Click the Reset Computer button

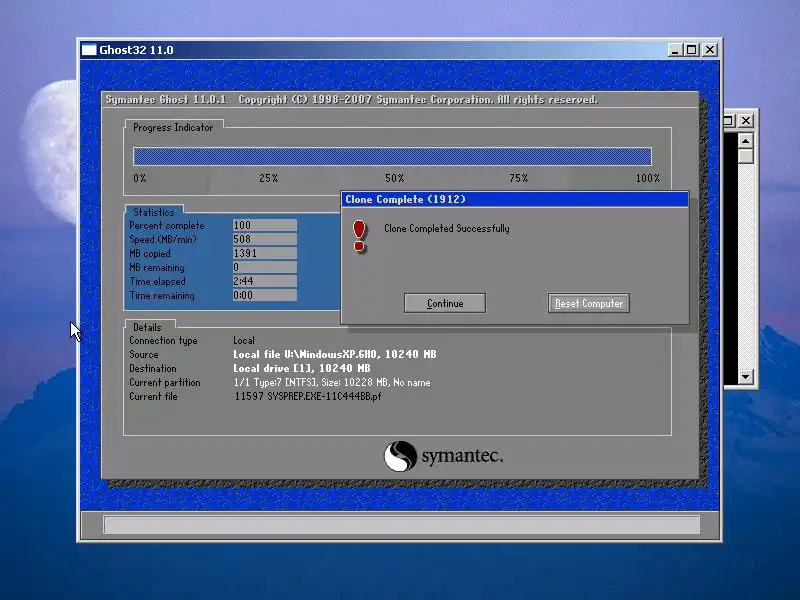tap(589, 303)
